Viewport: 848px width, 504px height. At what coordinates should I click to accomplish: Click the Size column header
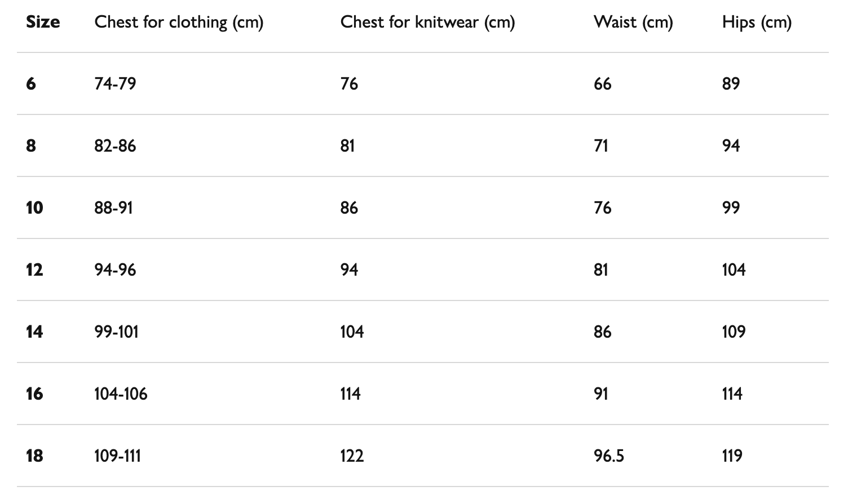click(43, 22)
